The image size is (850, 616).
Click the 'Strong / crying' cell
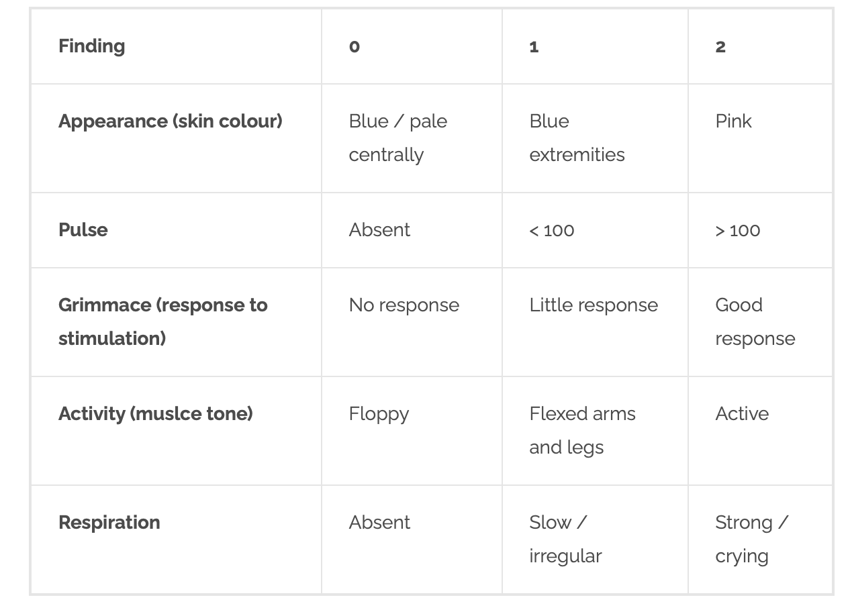point(751,539)
